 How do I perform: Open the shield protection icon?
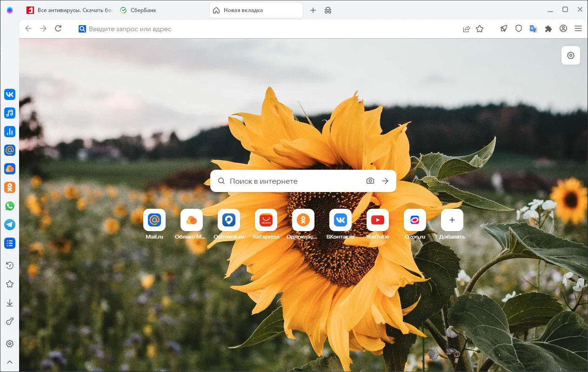(x=519, y=29)
